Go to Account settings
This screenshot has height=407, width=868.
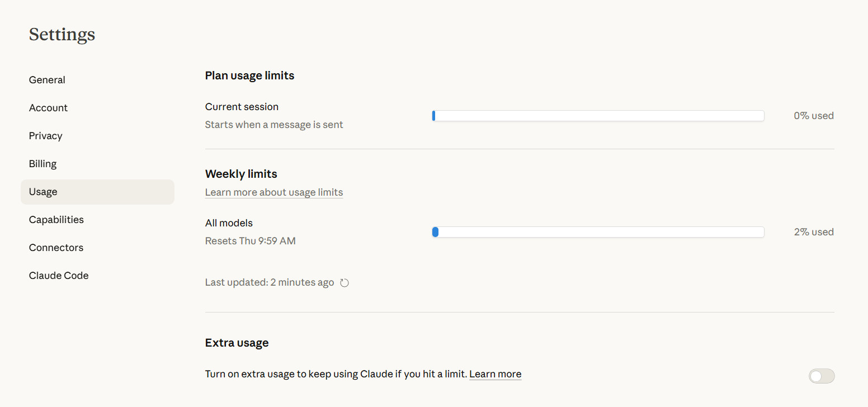tap(48, 108)
